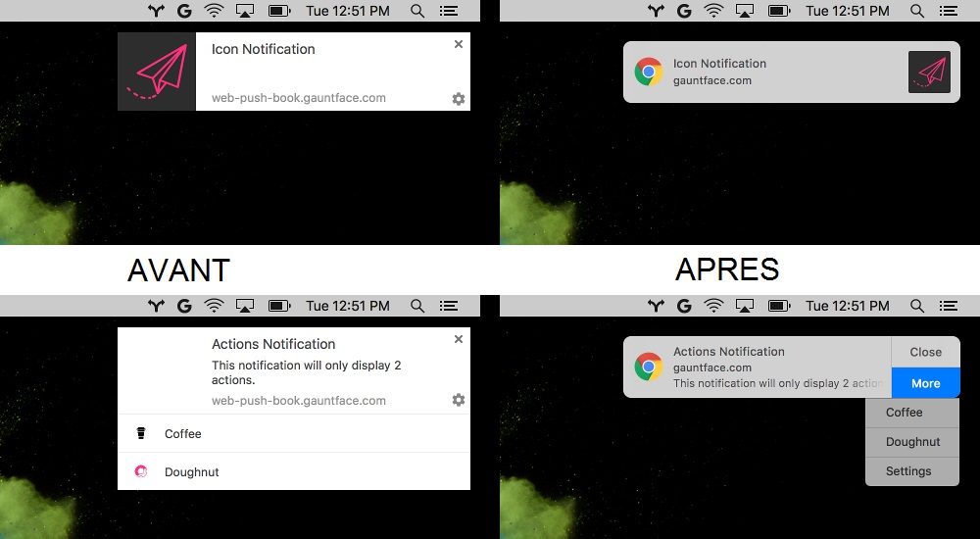Click the gray 'Icon Notification' title text
This screenshot has height=539, width=980.
click(719, 63)
